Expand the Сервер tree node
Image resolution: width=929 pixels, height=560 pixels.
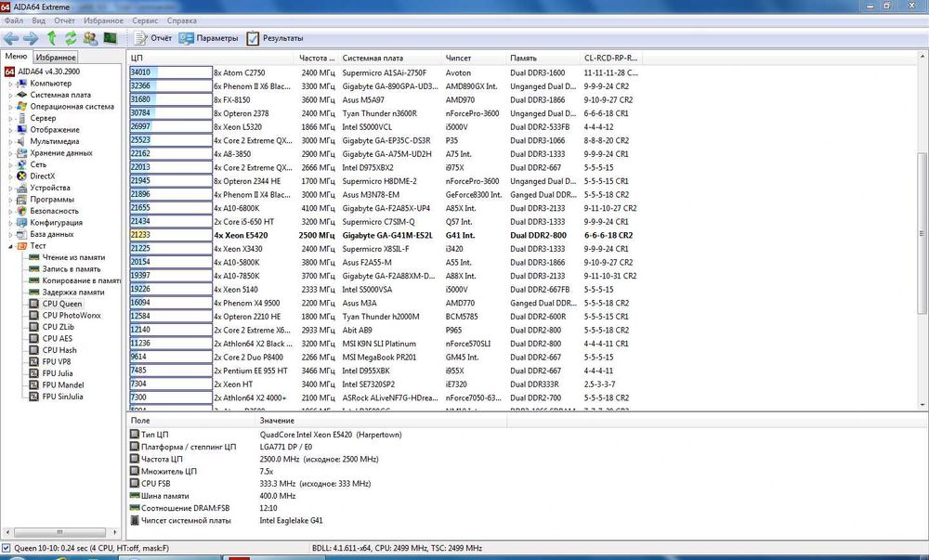[10, 118]
